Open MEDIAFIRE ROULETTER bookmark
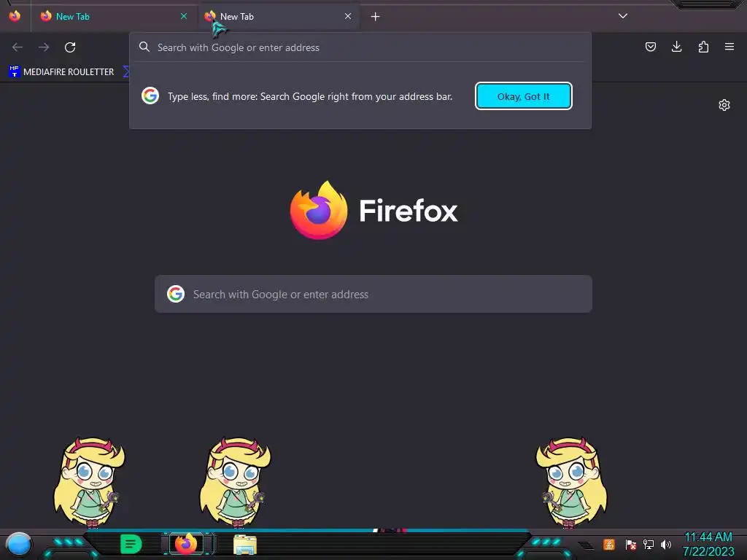 (61, 72)
